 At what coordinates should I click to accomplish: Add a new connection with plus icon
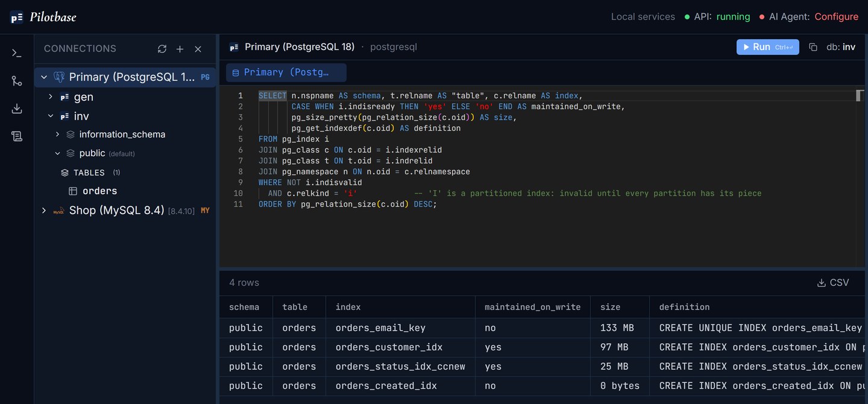pyautogui.click(x=180, y=49)
